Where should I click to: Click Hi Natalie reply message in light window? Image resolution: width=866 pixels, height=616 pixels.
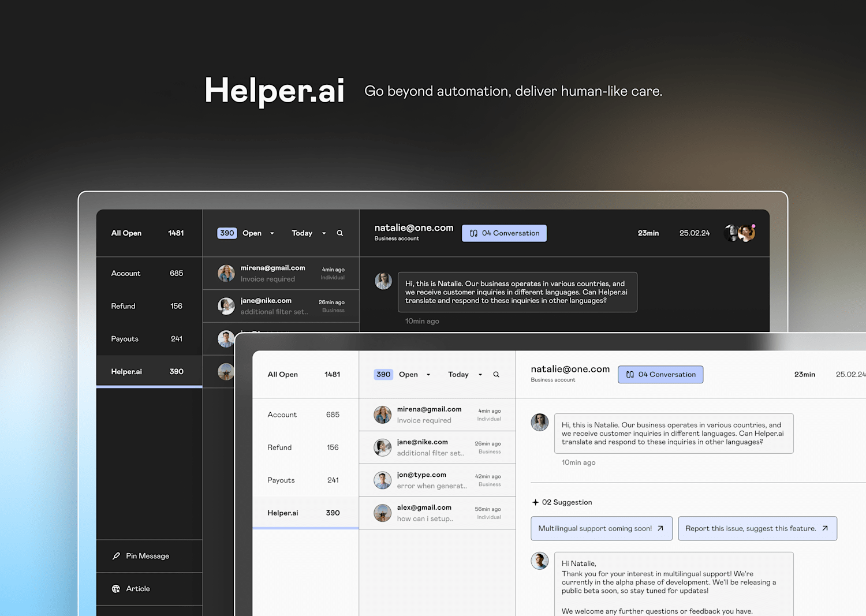(674, 584)
